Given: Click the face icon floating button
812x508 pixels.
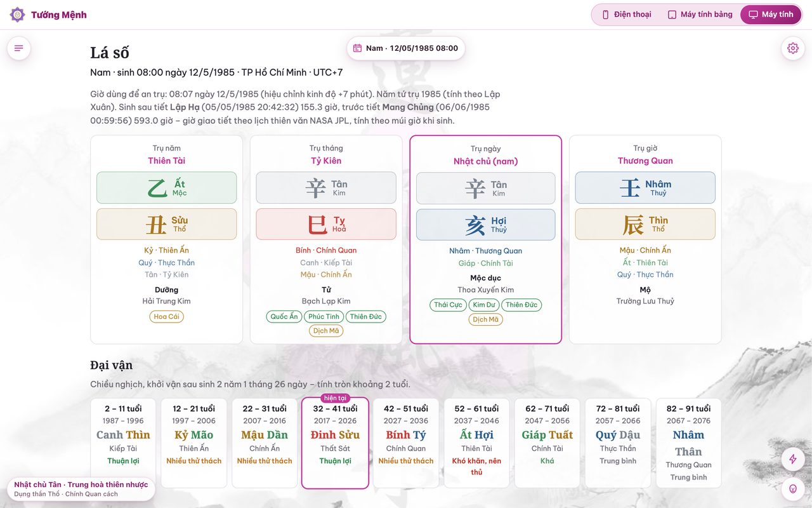Looking at the screenshot, I should [792, 488].
